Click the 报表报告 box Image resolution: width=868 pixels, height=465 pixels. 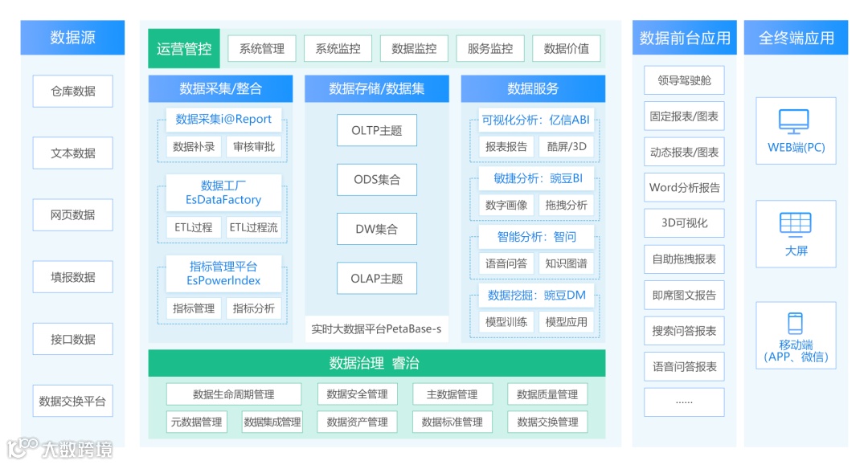pos(506,146)
